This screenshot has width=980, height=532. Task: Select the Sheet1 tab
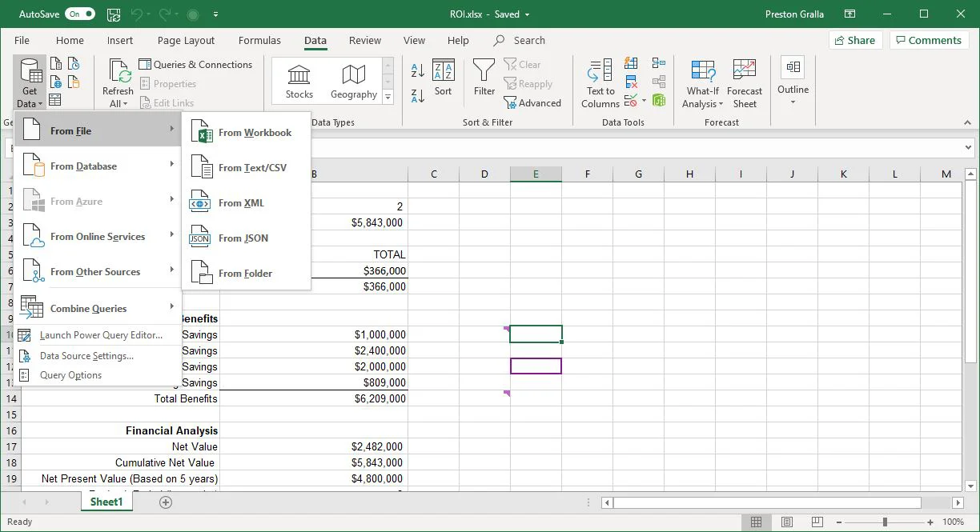click(x=106, y=502)
